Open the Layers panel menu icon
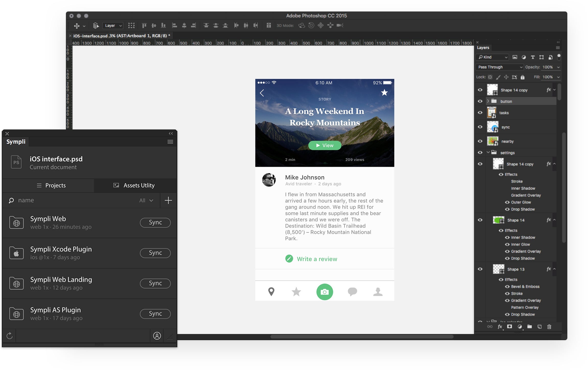The height and width of the screenshot is (370, 588). click(x=558, y=48)
